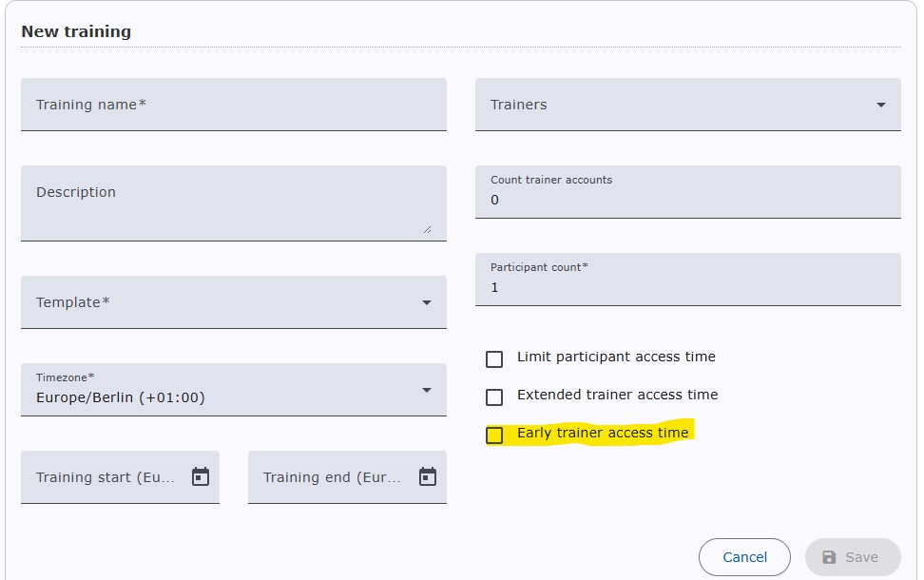The image size is (924, 580).
Task: Open the Training end calendar picker icon
Action: (427, 476)
